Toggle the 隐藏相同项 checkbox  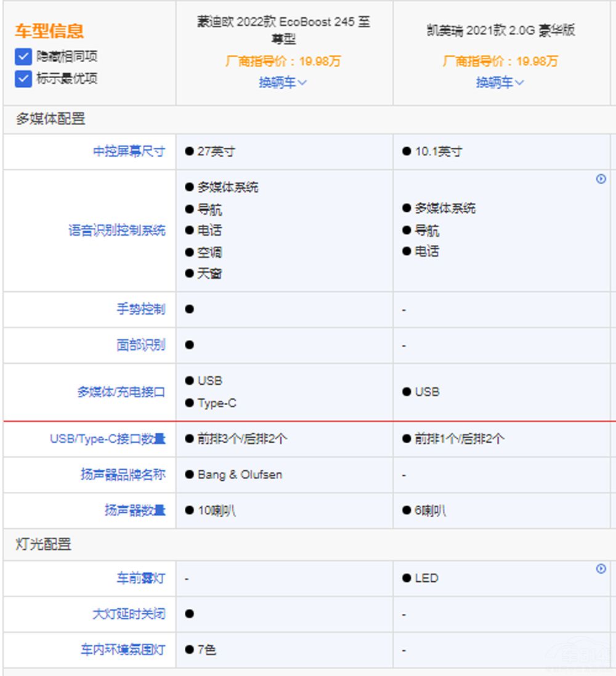click(23, 57)
